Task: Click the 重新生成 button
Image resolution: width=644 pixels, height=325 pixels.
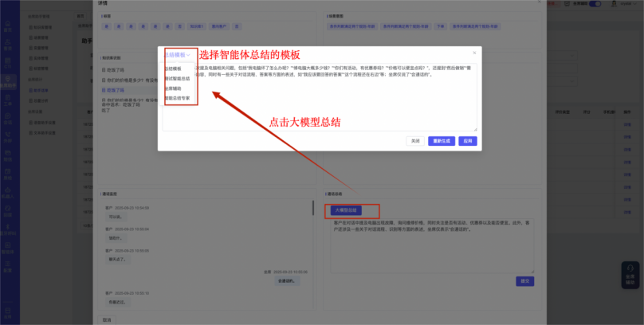Action: (x=440, y=141)
